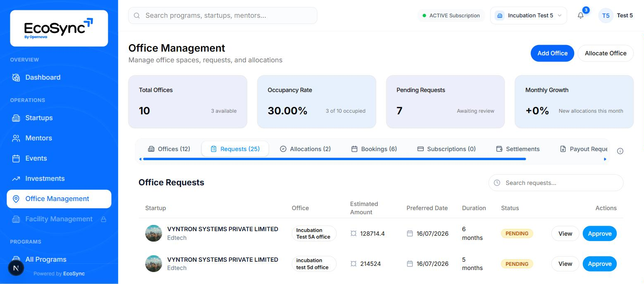Image resolution: width=644 pixels, height=284 pixels.
Task: Open the Incubation Test 5 dropdown
Action: pos(528,15)
